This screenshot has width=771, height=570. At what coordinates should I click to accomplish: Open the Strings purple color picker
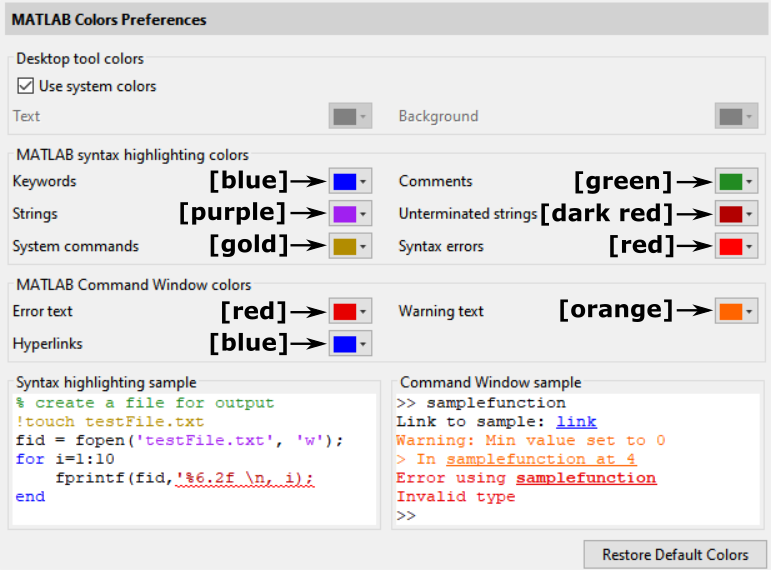tap(350, 214)
